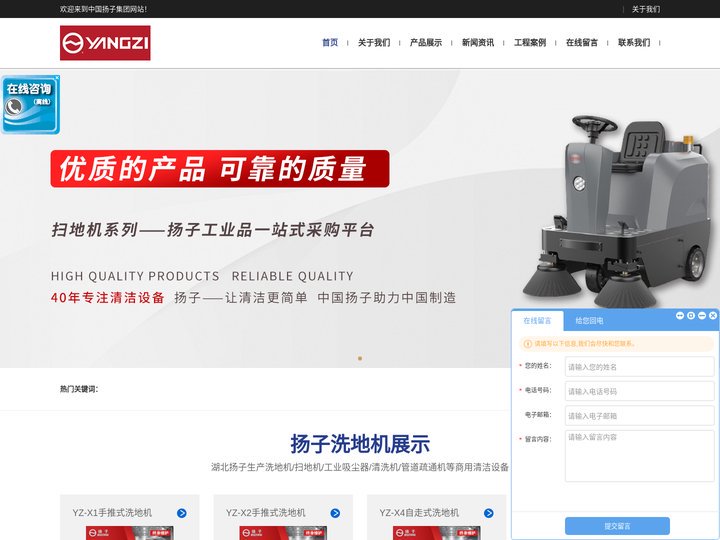The image size is (720, 540).
Task: Maximize the message panel using the square icon
Action: coord(691,315)
